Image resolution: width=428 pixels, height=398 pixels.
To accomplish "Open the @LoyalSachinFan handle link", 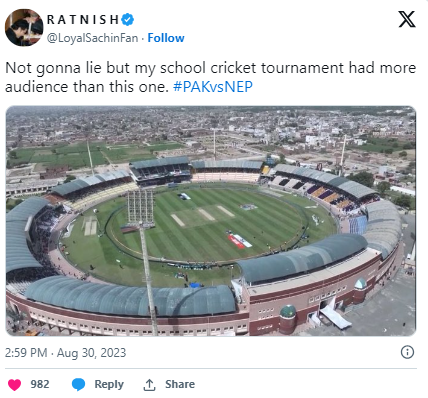I will click(x=92, y=38).
